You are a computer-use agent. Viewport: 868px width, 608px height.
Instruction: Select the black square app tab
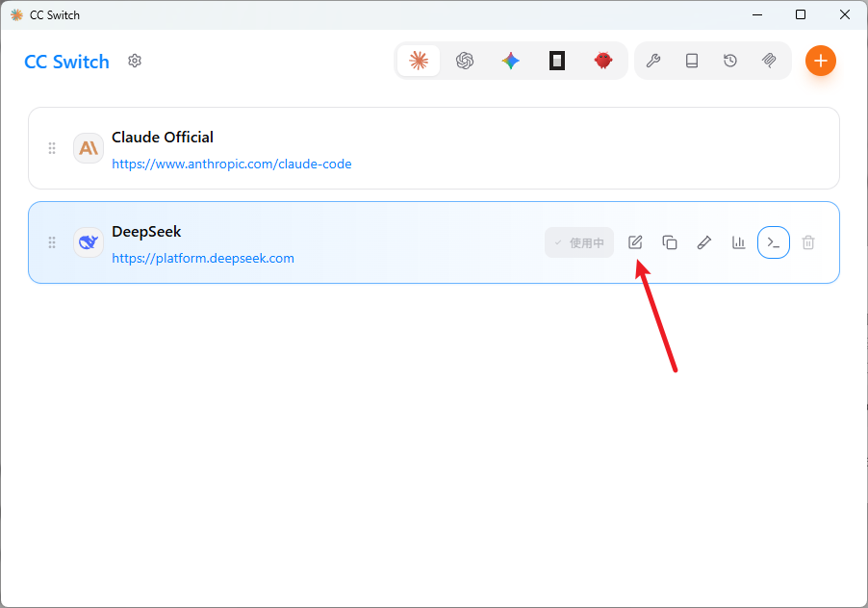557,61
